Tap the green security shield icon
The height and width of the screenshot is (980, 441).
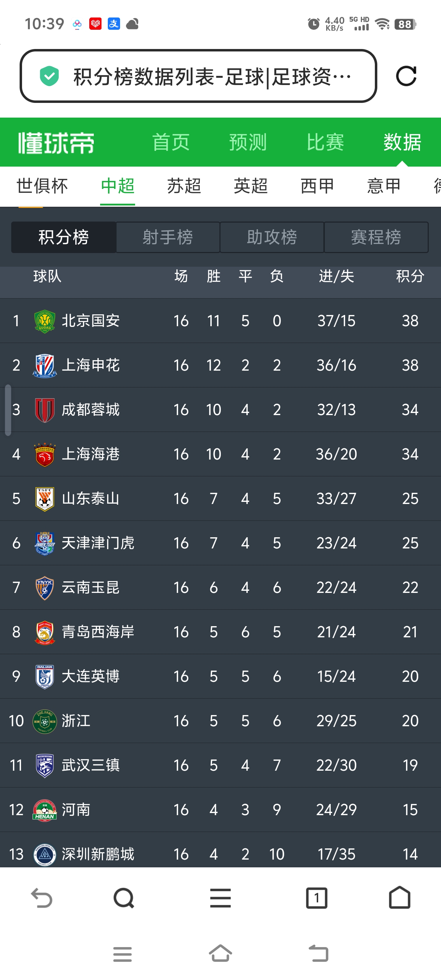[49, 76]
